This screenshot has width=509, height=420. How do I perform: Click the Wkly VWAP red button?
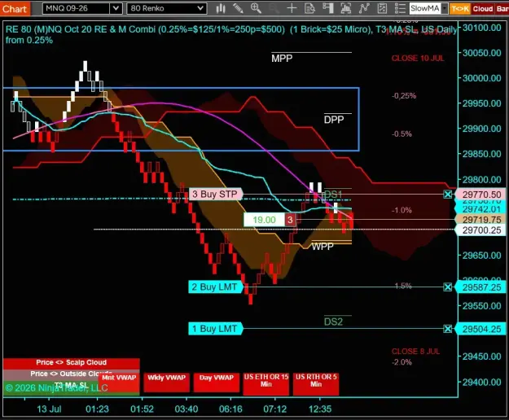pos(166,383)
